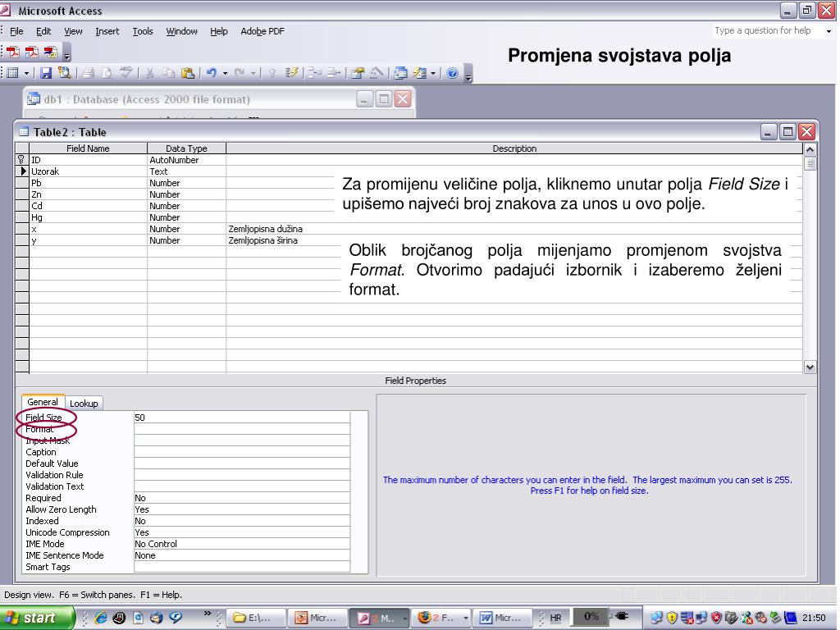Click the down arrow of the table grid scrollbar
The image size is (840, 630).
pos(810,367)
